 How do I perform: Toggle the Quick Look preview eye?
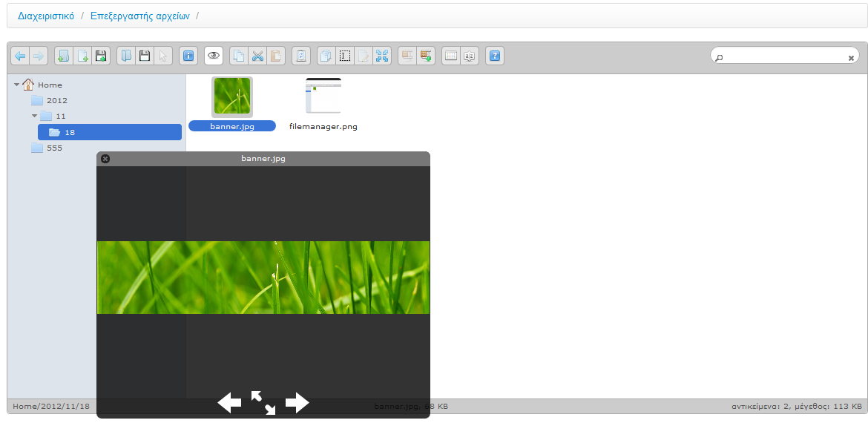[214, 56]
